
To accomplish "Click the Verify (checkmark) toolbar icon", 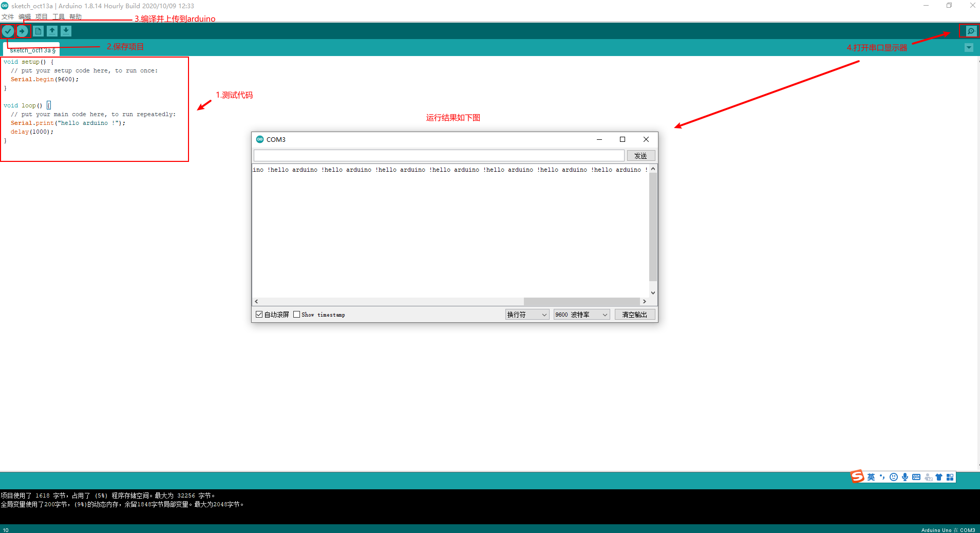I will click(8, 31).
